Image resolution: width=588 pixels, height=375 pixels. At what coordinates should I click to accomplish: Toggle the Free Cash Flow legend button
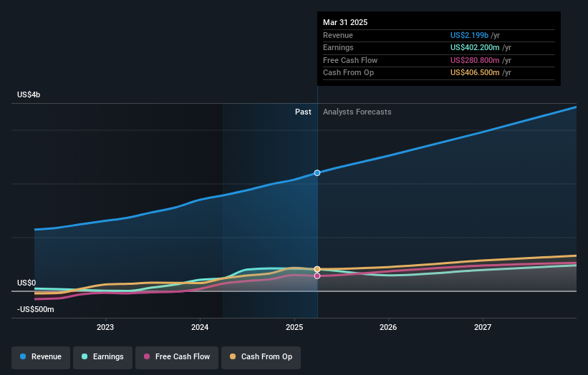(x=177, y=357)
